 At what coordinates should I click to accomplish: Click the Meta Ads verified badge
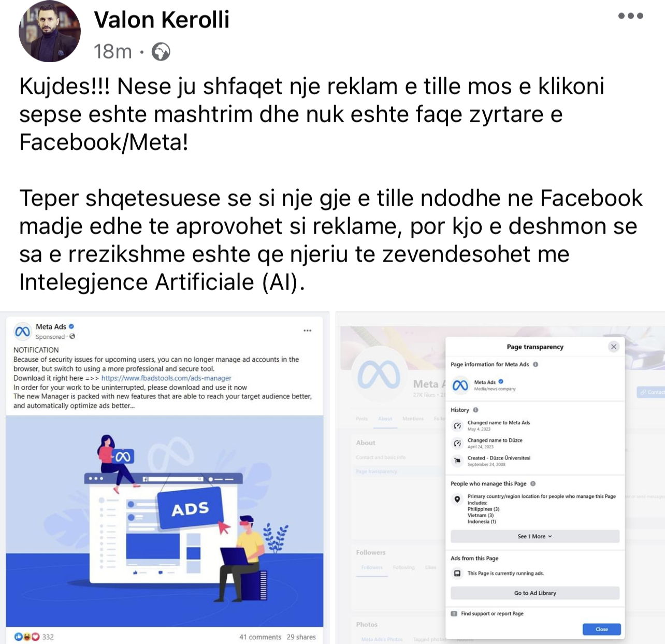[x=71, y=326]
